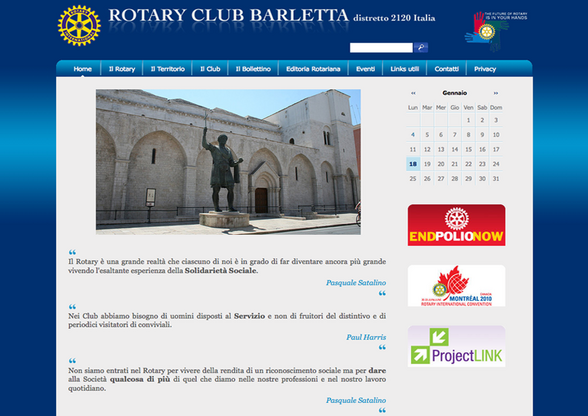
Task: Click the Rotary International wheel logo
Action: click(x=79, y=26)
